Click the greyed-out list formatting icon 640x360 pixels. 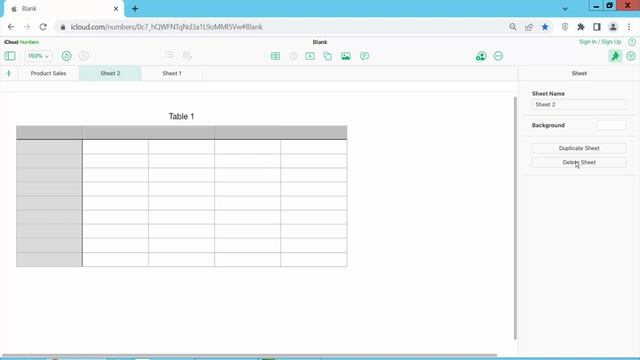click(170, 55)
